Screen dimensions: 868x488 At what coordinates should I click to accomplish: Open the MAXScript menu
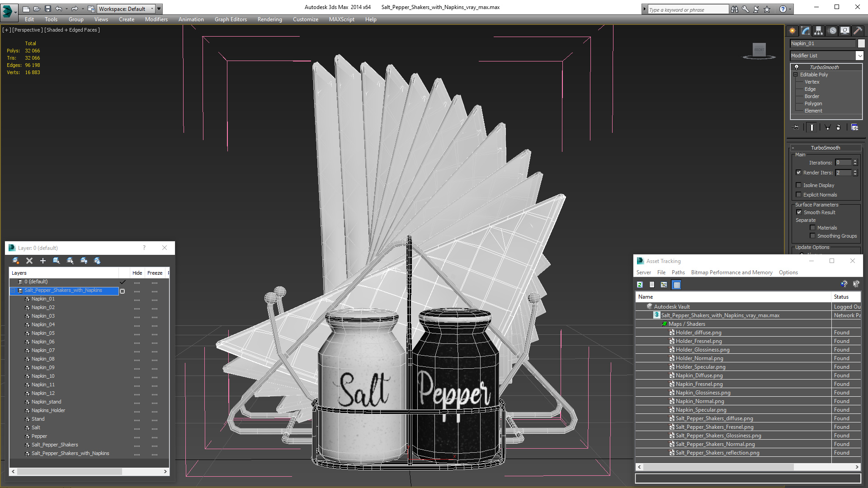341,19
